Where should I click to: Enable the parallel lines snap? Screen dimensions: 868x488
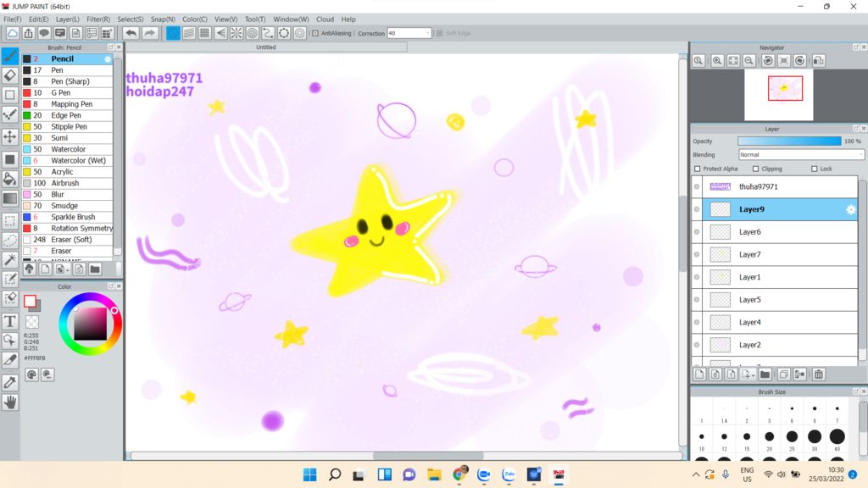(189, 33)
